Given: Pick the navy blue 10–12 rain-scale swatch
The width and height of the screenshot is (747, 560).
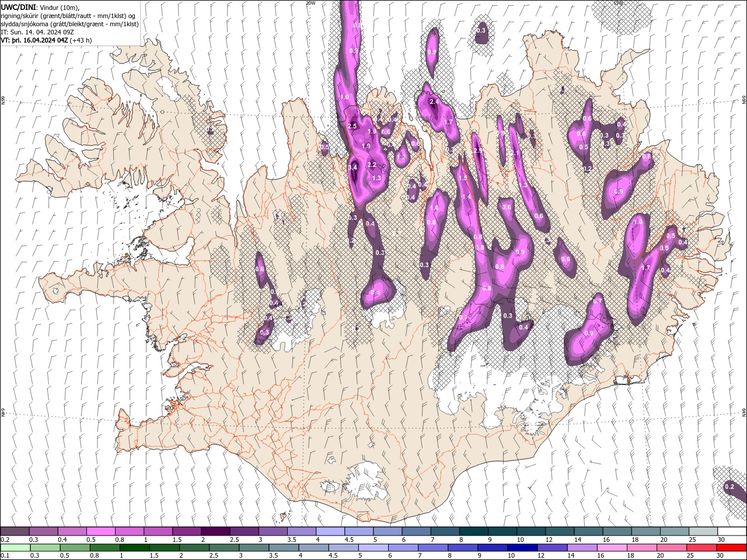Looking at the screenshot, I should click(522, 547).
